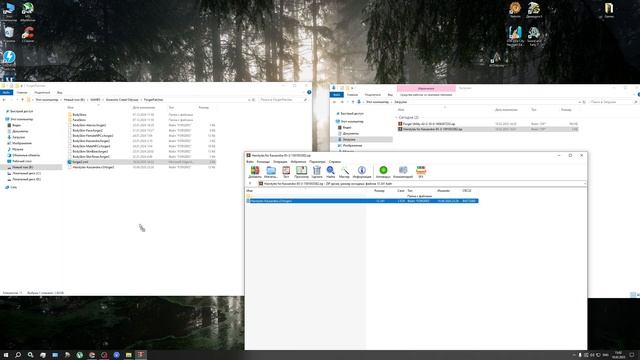This screenshot has width=640, height=360.
Task: Click the parent folder row in WinRAR list
Action: (x=362, y=196)
